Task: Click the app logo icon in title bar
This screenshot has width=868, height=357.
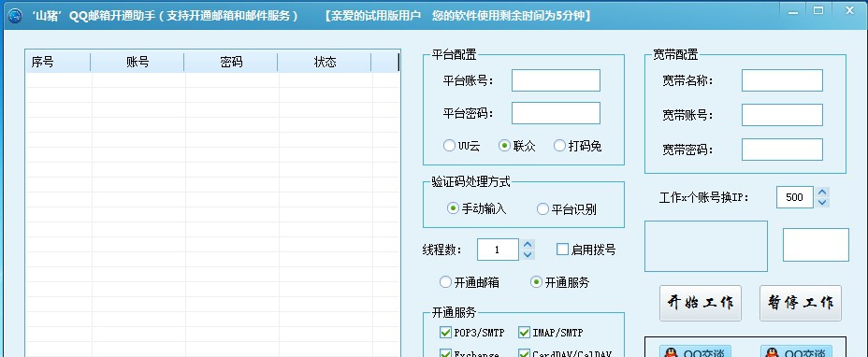Action: coord(16,16)
